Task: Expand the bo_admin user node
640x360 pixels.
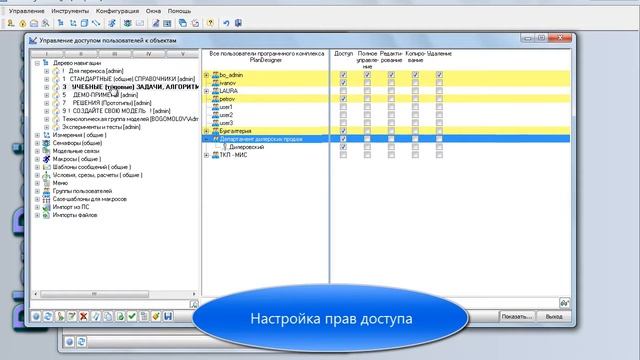Action: point(207,75)
